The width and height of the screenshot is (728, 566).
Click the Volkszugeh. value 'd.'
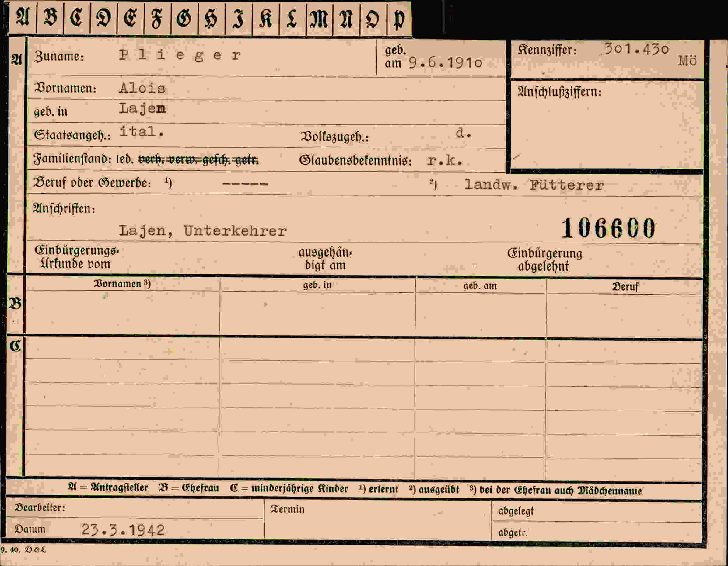(464, 133)
